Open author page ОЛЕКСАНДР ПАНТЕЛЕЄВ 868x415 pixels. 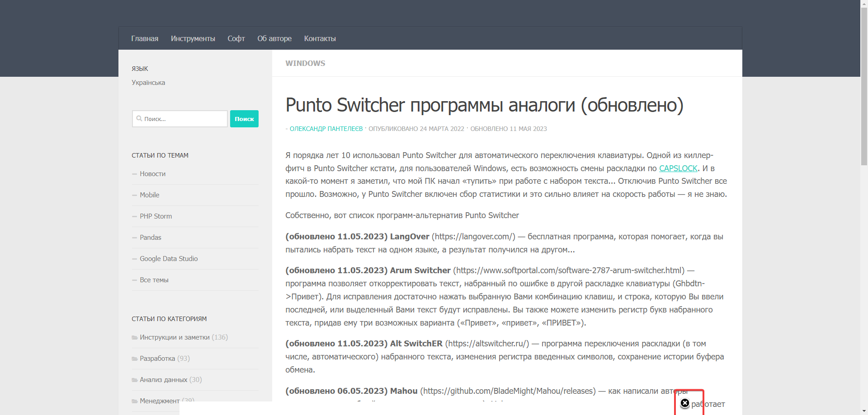[326, 129]
